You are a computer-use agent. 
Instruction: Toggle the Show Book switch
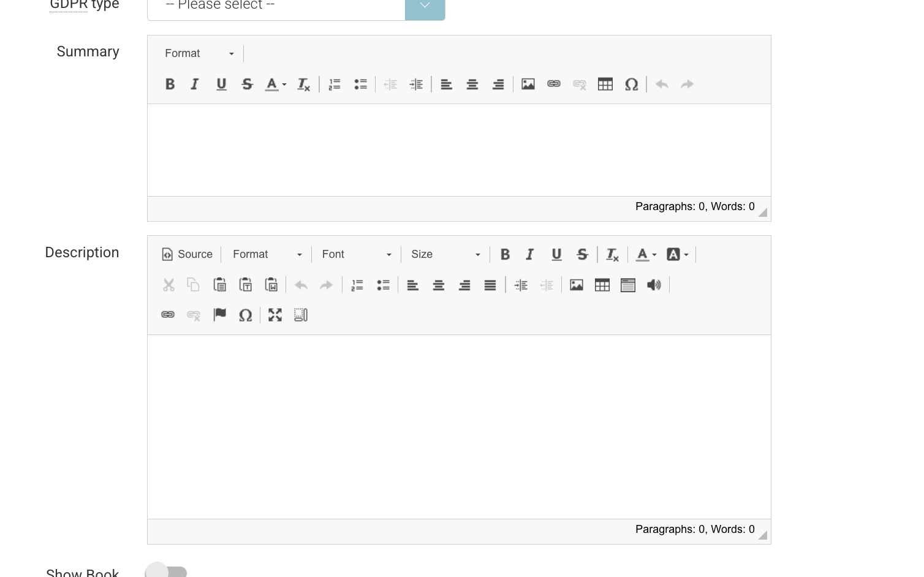pos(165,570)
